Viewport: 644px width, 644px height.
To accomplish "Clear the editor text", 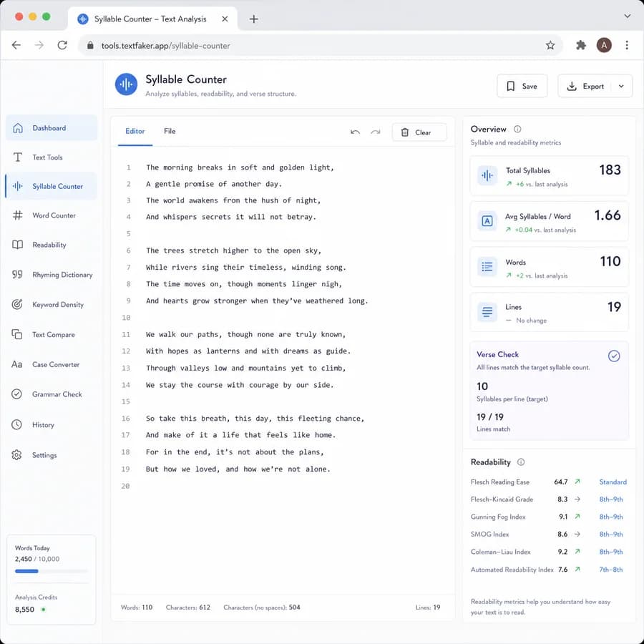I will point(419,132).
